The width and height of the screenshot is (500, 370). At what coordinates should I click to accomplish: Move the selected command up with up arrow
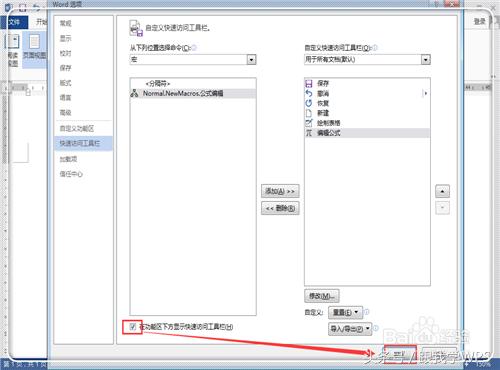[x=442, y=191]
